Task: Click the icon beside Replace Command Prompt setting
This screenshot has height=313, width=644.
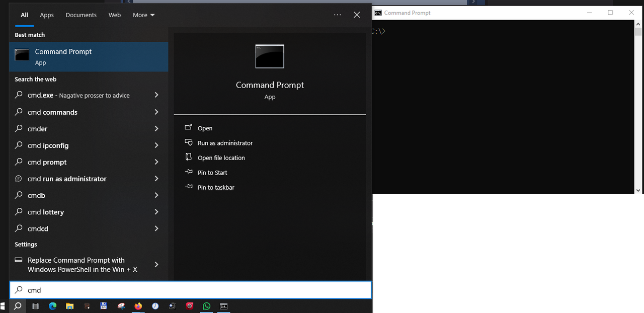Action: pyautogui.click(x=19, y=260)
